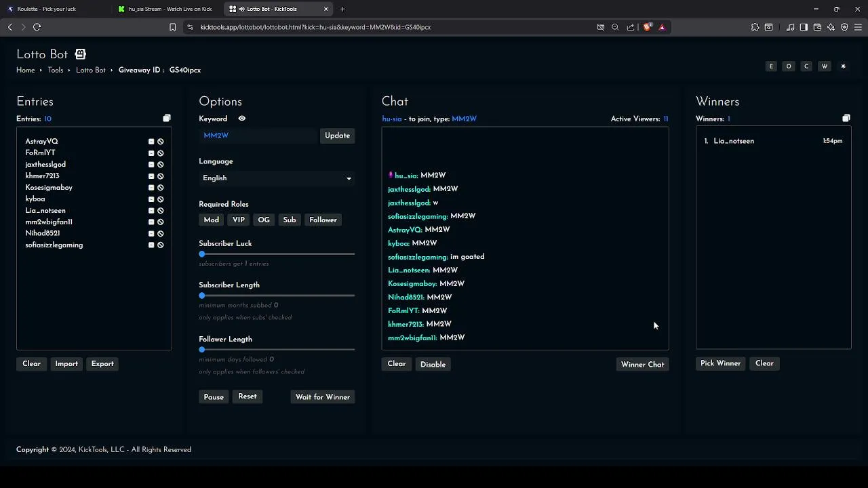
Task: Go to Home in the breadcrumb
Action: pos(26,70)
